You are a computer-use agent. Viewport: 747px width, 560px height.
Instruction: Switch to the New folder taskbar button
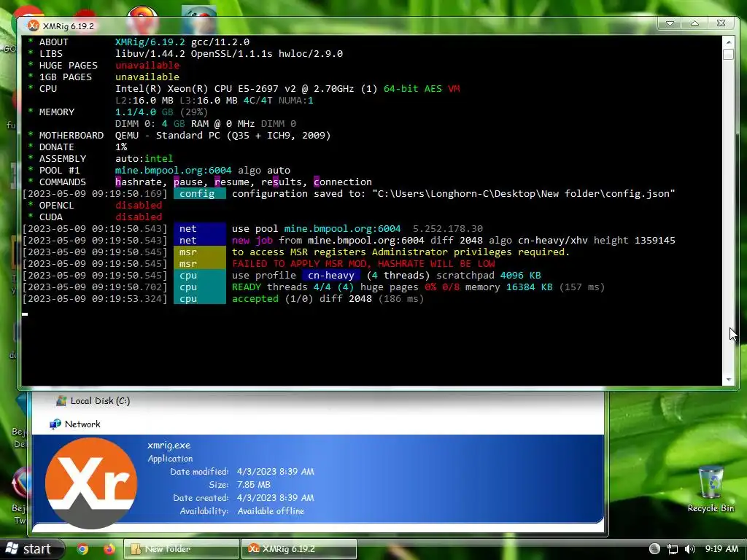pyautogui.click(x=182, y=549)
